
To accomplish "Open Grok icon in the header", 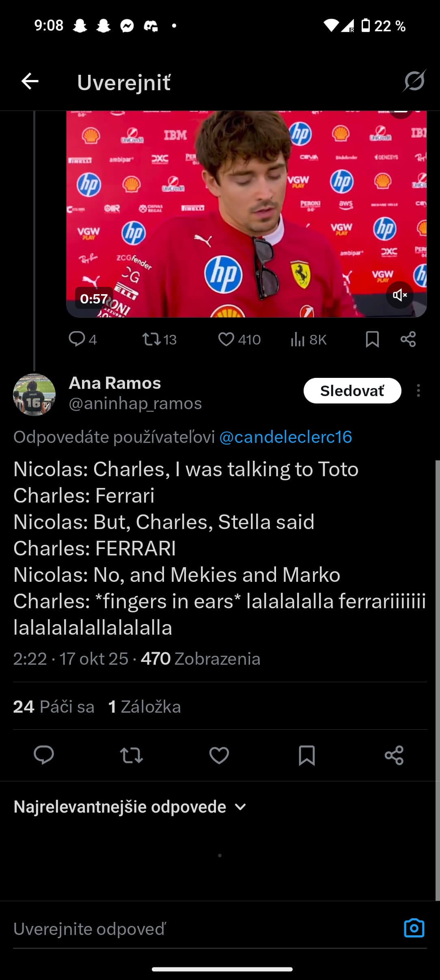I will point(414,81).
